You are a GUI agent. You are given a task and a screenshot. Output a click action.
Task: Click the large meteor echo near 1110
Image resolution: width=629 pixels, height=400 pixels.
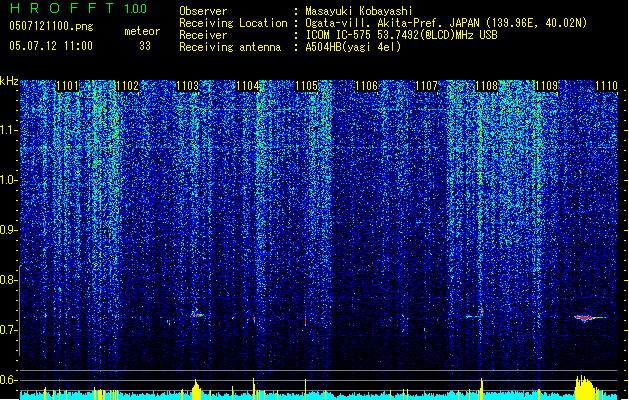point(589,318)
